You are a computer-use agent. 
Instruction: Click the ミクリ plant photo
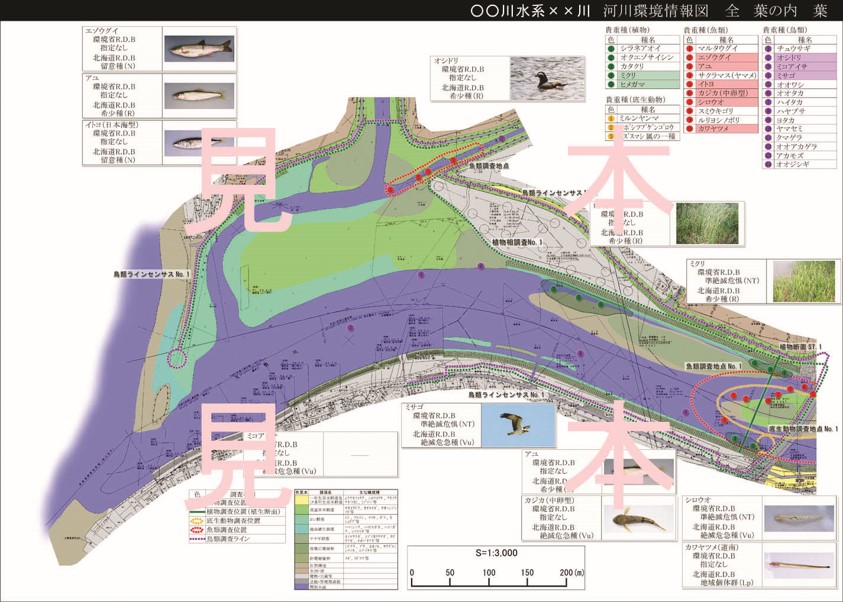click(x=804, y=281)
